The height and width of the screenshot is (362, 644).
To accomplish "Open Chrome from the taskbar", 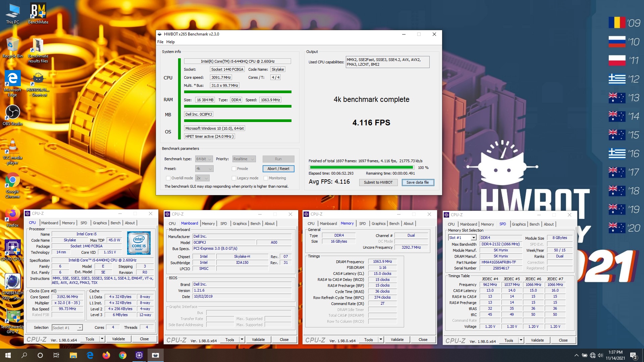I will tap(123, 355).
